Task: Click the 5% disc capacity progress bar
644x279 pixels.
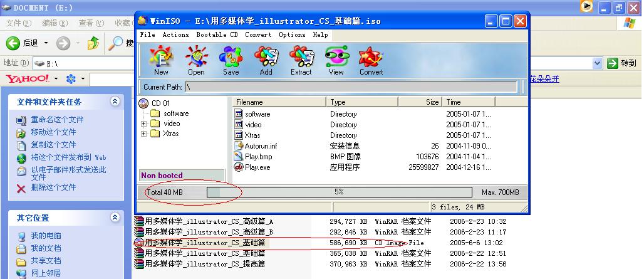Action: (x=340, y=192)
